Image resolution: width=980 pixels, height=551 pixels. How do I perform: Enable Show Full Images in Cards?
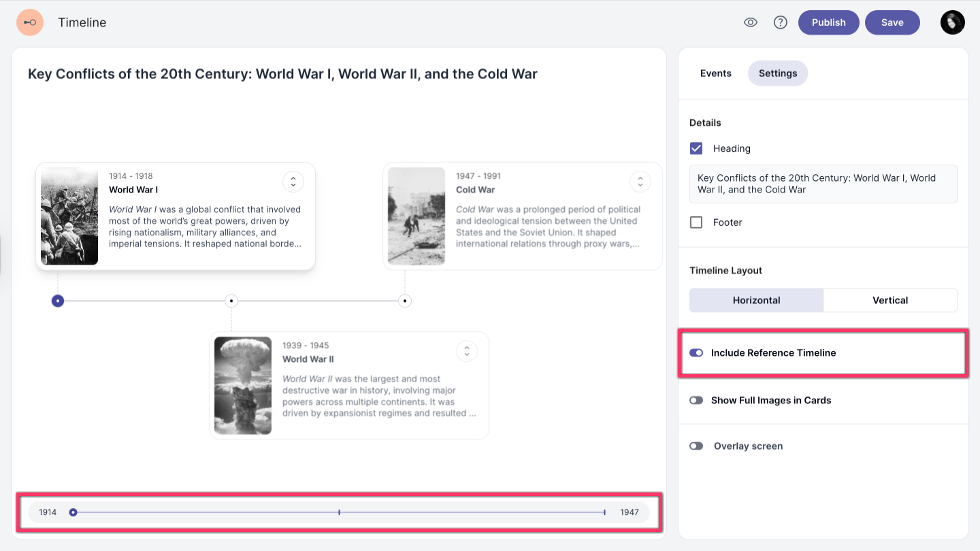pos(696,401)
